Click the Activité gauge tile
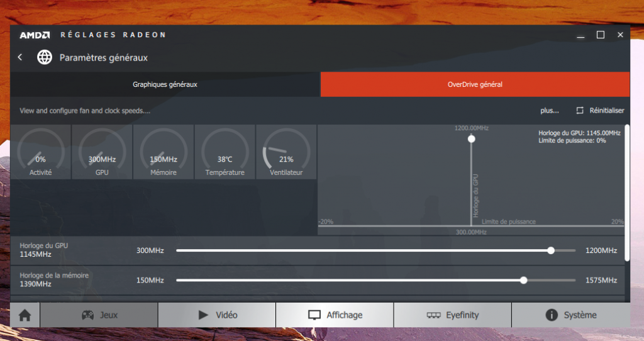Image resolution: width=644 pixels, height=341 pixels. tap(41, 152)
